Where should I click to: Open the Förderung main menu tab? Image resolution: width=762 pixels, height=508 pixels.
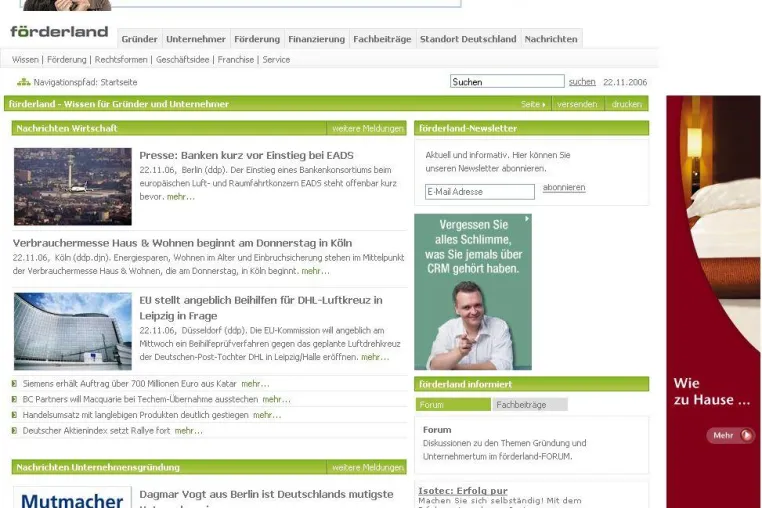(x=257, y=39)
